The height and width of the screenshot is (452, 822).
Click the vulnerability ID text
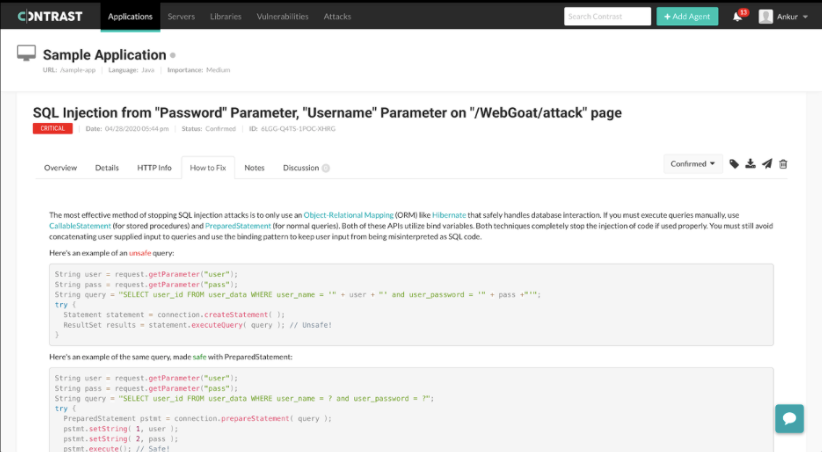292,129
